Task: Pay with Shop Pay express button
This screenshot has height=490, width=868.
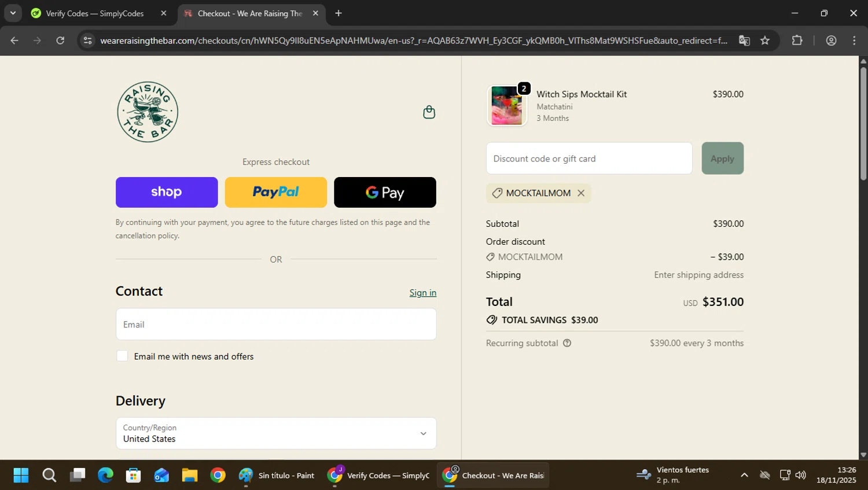Action: point(167,192)
